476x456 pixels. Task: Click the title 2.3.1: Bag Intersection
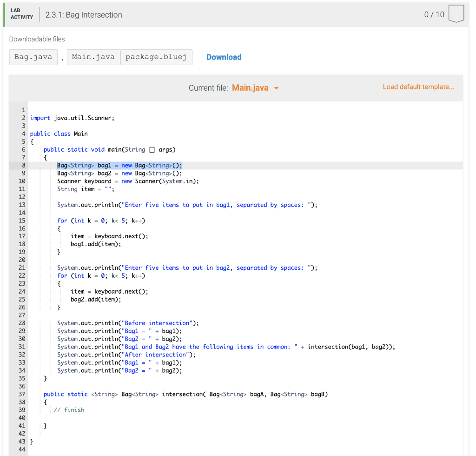(x=84, y=14)
